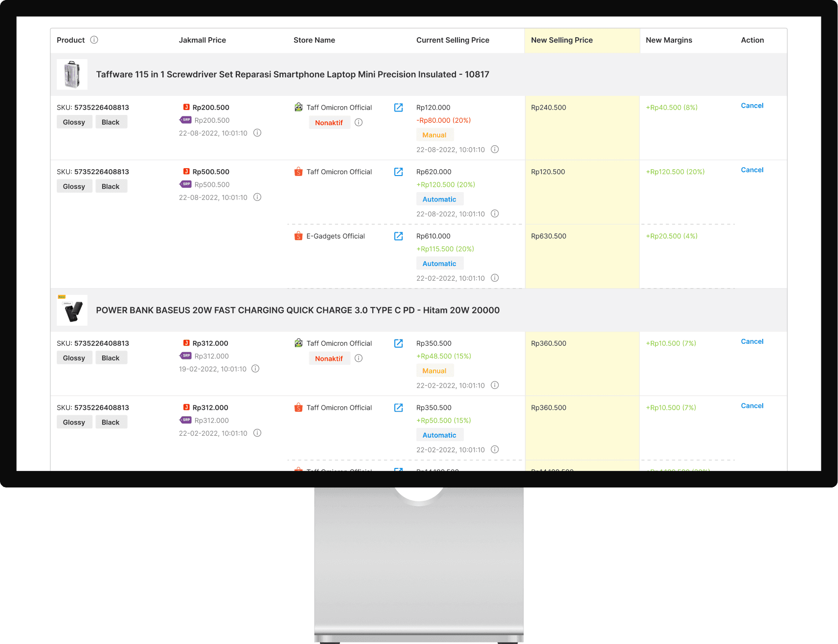Select the Black tag in the Rp500.500 row
838x644 pixels.
pyautogui.click(x=111, y=186)
